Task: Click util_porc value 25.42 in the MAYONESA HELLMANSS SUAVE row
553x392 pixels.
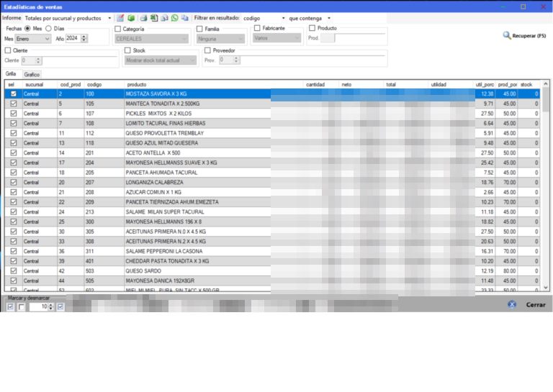Action: 487,163
